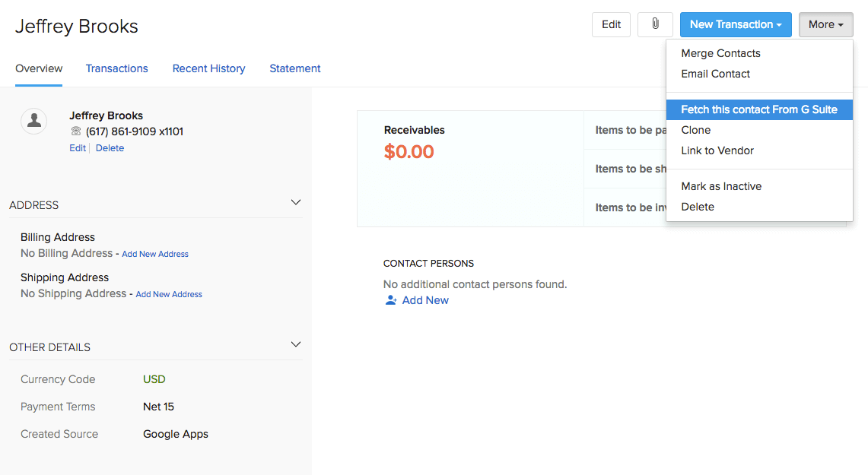868x475 pixels.
Task: Select Email Contact from menu
Action: coord(715,74)
